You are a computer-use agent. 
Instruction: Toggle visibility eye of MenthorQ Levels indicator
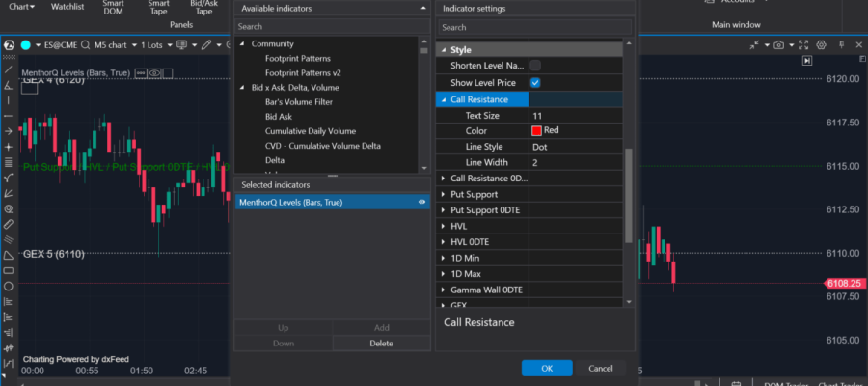pos(421,203)
